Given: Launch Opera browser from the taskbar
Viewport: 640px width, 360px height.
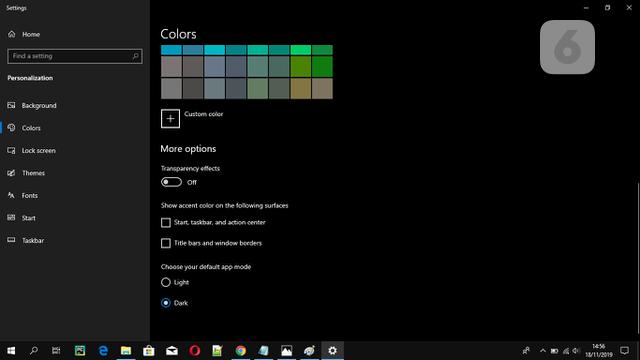Looking at the screenshot, I should [195, 351].
